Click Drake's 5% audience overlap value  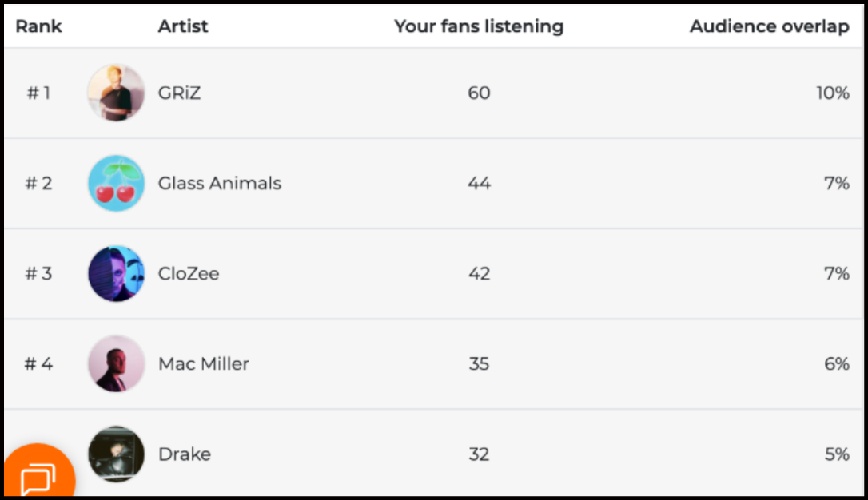tap(837, 454)
